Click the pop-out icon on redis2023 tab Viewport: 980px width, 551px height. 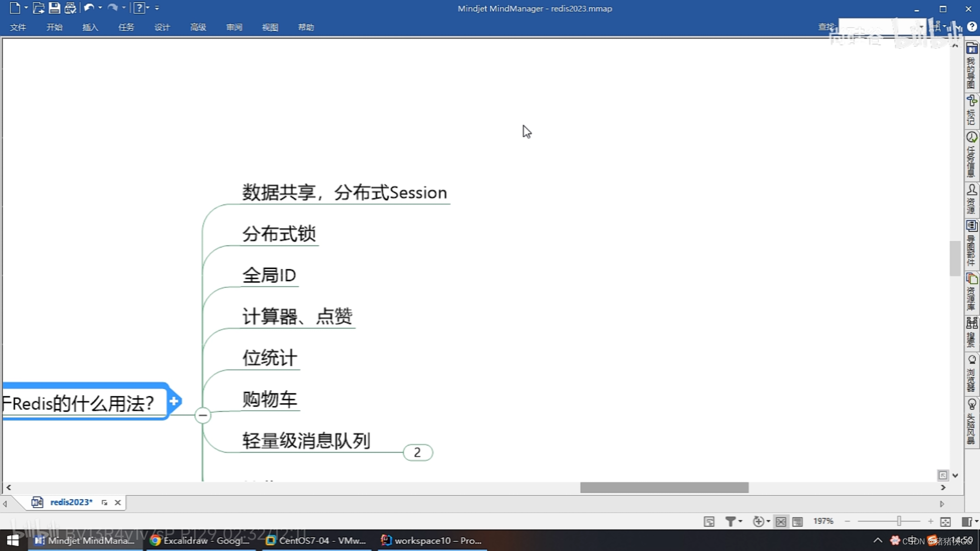[x=105, y=503]
